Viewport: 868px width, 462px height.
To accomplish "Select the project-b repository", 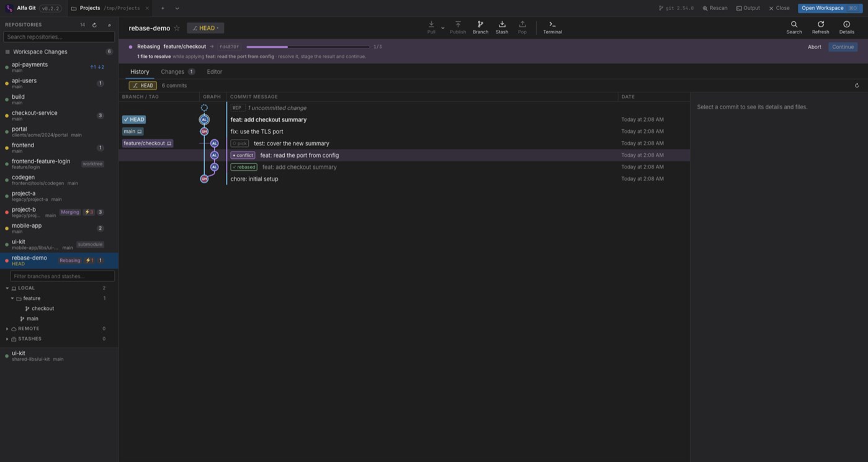I will point(59,212).
